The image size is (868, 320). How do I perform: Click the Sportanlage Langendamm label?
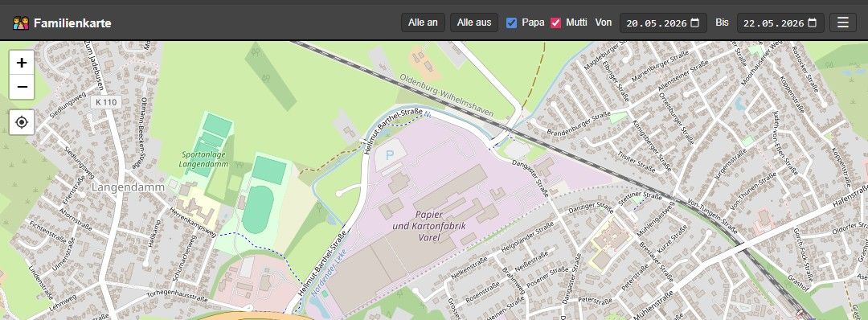point(203,159)
